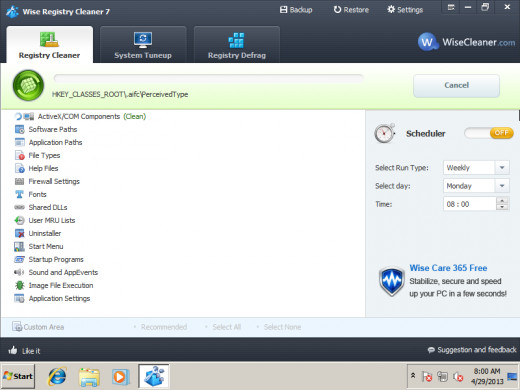Launch Internet Explorer from the taskbar

coord(57,376)
